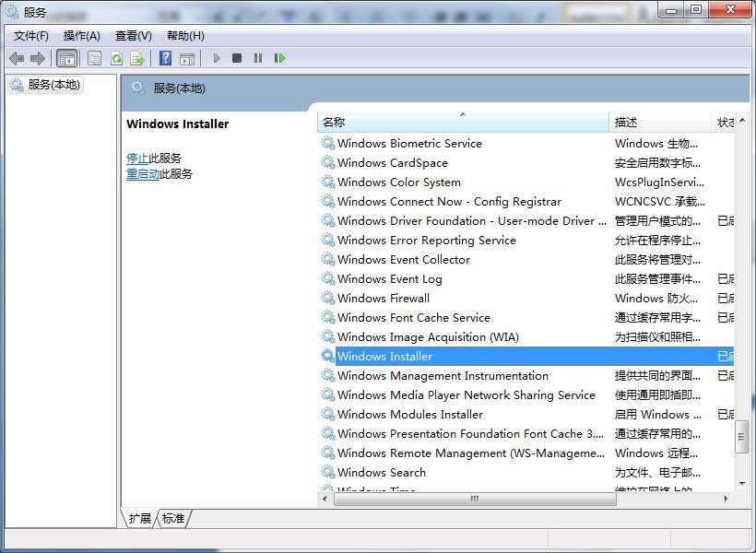Click the Back navigation arrow
The image size is (756, 553).
[x=17, y=58]
